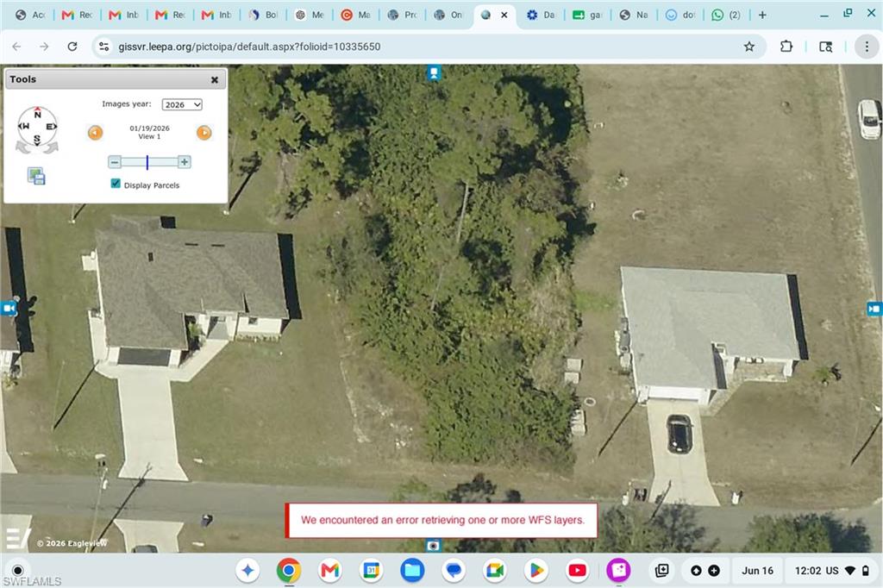Open Messages app from the shelf
The width and height of the screenshot is (883, 588).
(x=454, y=571)
